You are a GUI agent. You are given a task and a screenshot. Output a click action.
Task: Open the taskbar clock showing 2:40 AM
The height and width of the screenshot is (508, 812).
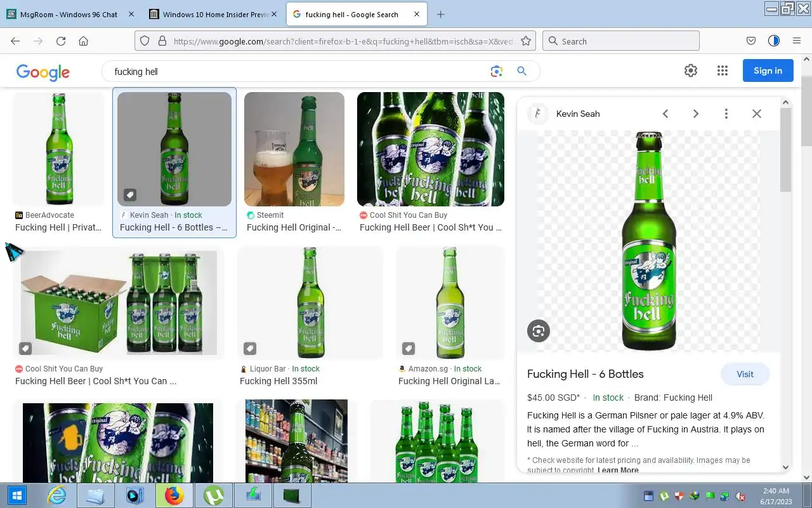point(775,496)
